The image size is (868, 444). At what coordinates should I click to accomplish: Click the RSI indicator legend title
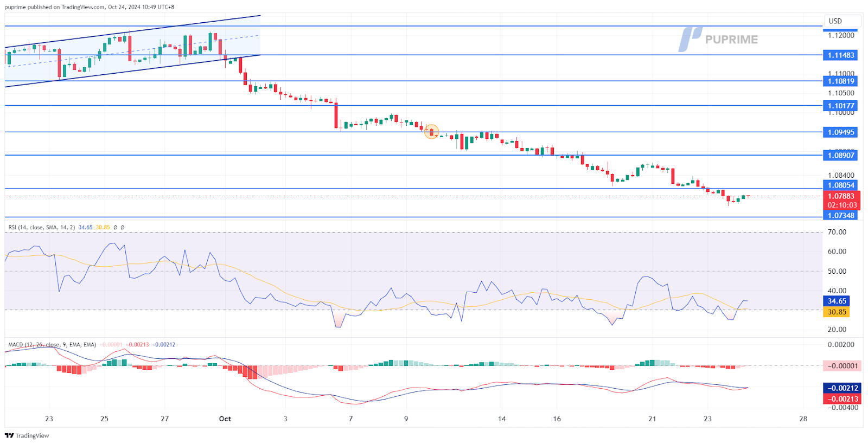41,228
